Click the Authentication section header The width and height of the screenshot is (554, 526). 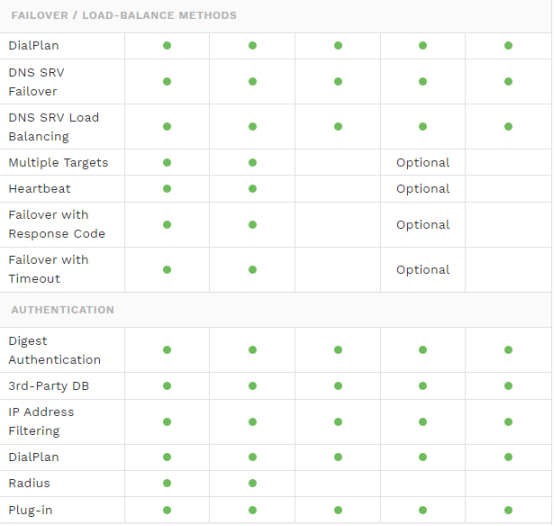pos(63,310)
